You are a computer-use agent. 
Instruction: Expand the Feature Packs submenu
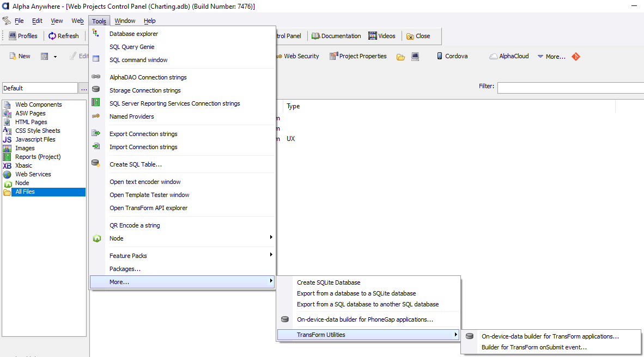183,256
